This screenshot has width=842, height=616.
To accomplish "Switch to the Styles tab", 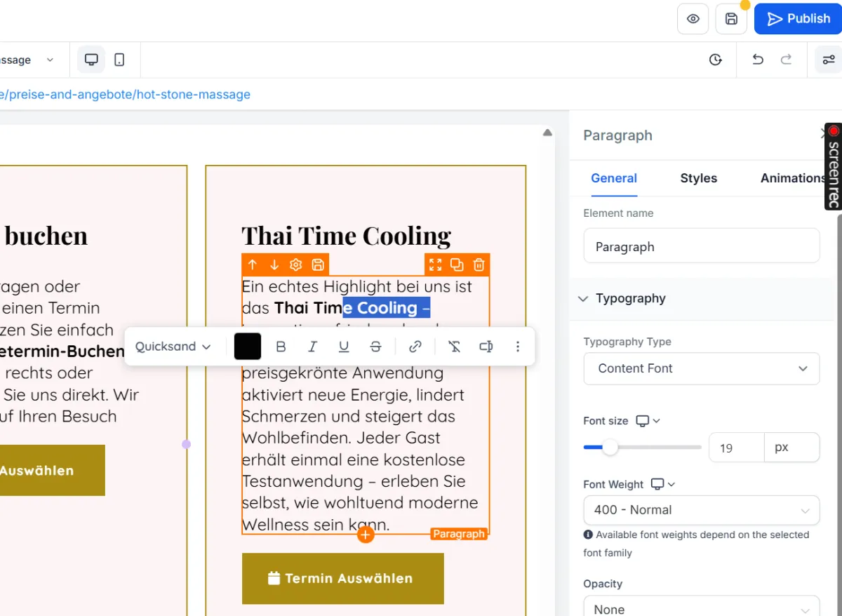I will [698, 178].
